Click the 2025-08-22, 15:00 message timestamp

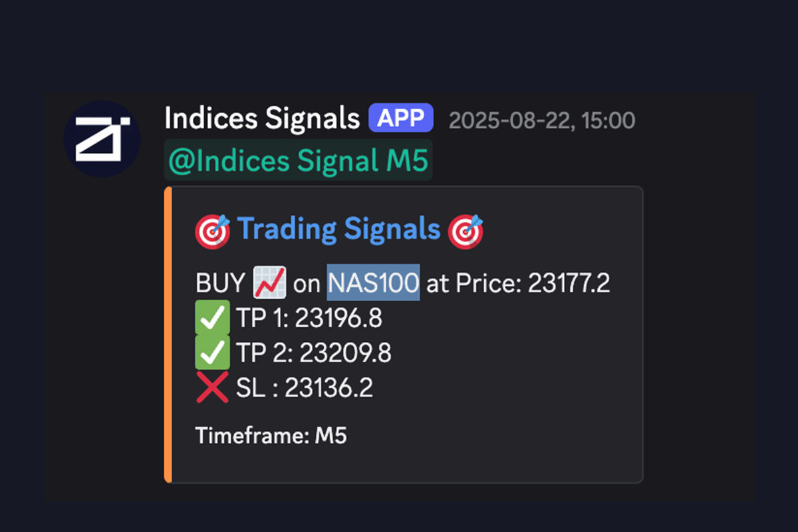coord(541,120)
